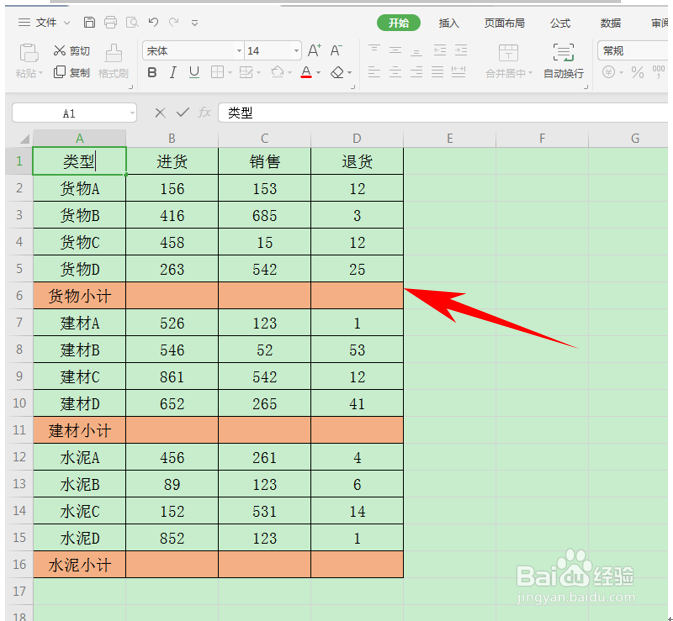
Task: Select cell 建材小计
Action: (x=79, y=430)
